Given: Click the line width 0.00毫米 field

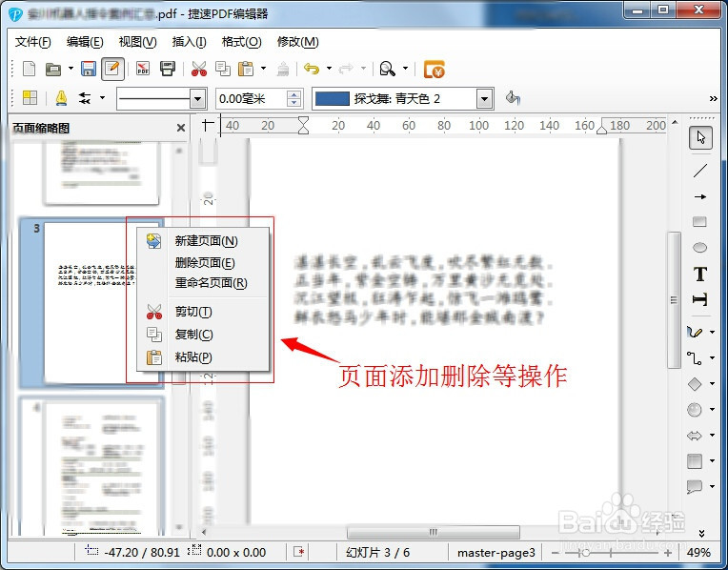Looking at the screenshot, I should pos(252,98).
